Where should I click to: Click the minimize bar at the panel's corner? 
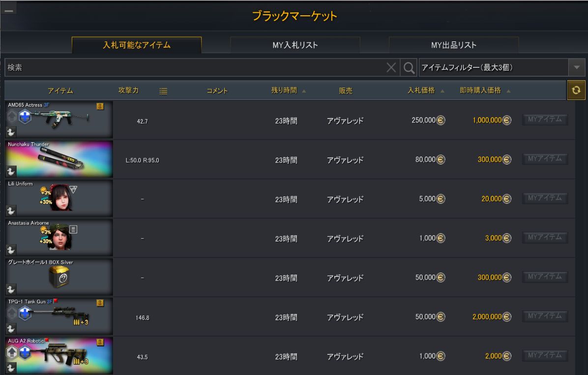tap(9, 11)
